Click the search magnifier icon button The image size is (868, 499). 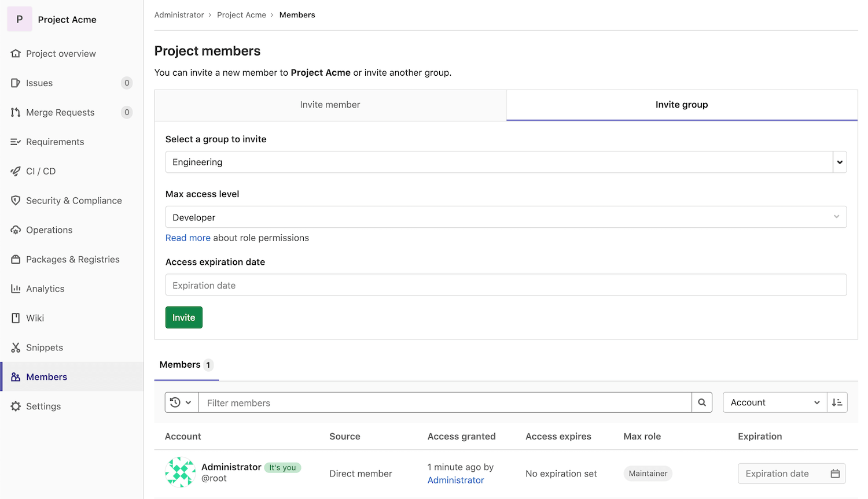tap(702, 402)
